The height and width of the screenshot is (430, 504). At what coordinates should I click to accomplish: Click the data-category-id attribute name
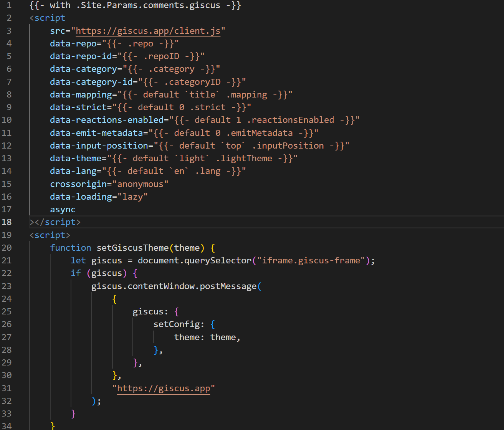[x=91, y=82]
